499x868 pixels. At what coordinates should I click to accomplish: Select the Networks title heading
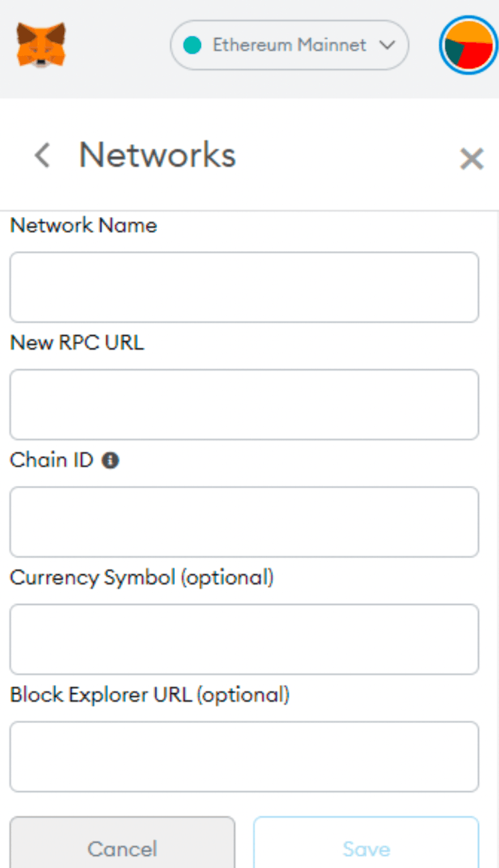(156, 155)
